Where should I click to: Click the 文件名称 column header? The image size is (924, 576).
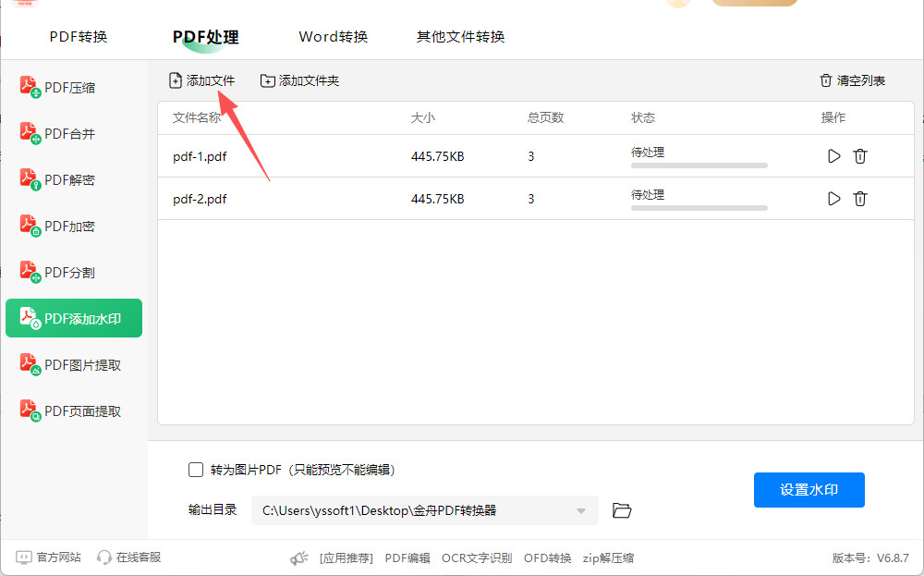197,118
